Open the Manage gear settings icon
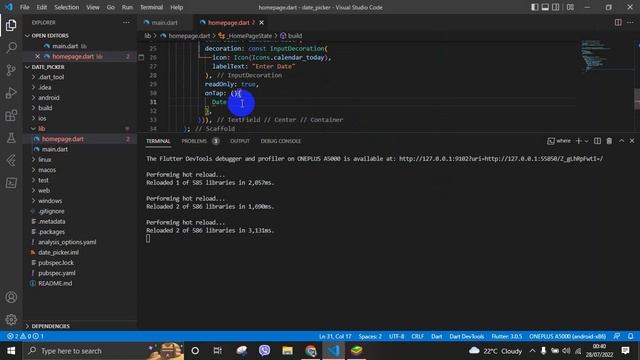The height and width of the screenshot is (360, 640). (11, 319)
